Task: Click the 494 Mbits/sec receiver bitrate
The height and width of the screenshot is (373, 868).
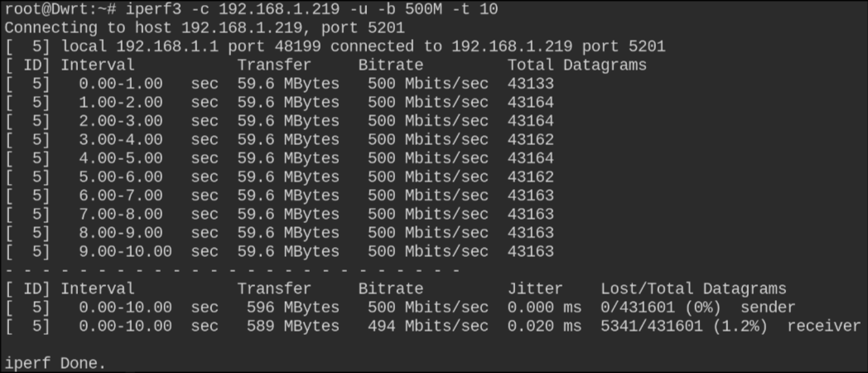Action: [427, 326]
